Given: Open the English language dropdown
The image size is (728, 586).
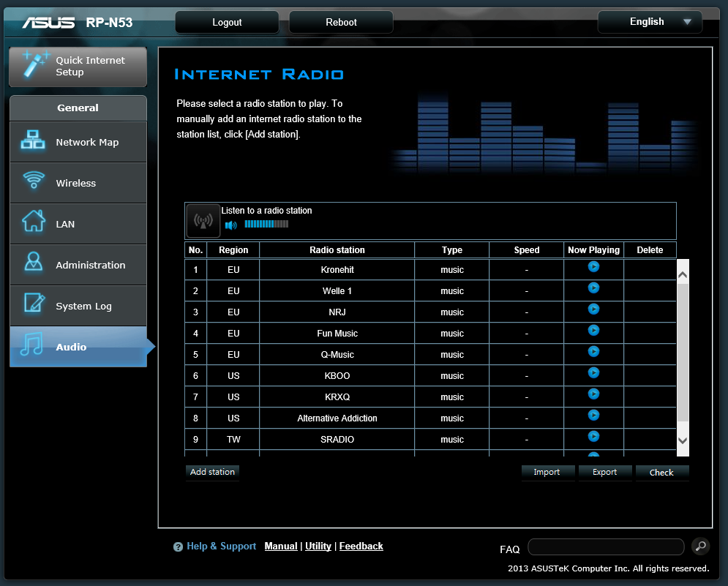Looking at the screenshot, I should (650, 22).
